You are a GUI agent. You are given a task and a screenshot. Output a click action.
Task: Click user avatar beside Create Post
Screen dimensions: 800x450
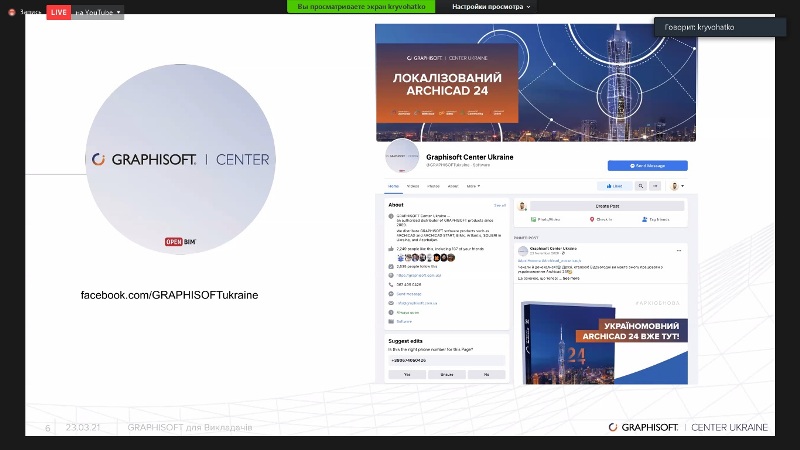tap(522, 206)
